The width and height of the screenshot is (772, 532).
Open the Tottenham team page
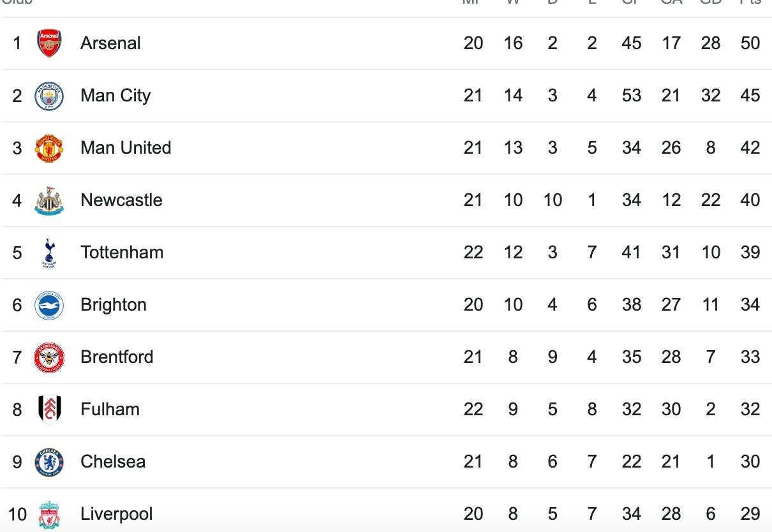(x=122, y=253)
